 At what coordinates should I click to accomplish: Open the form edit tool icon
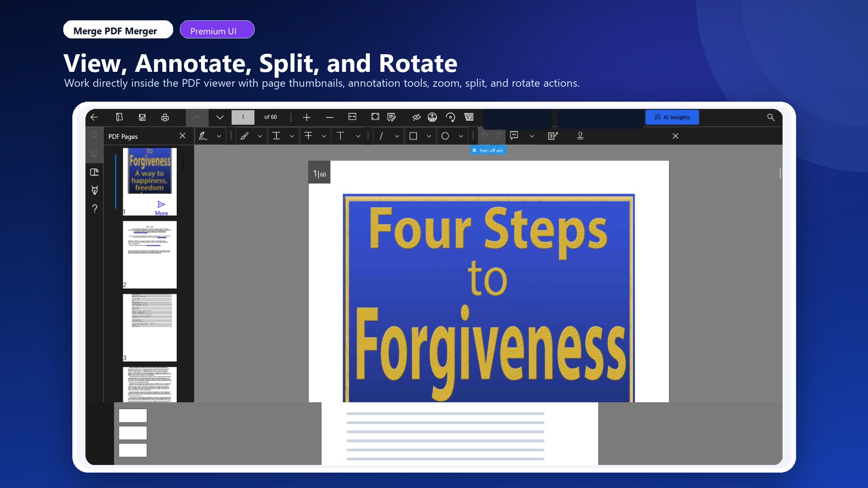(553, 136)
